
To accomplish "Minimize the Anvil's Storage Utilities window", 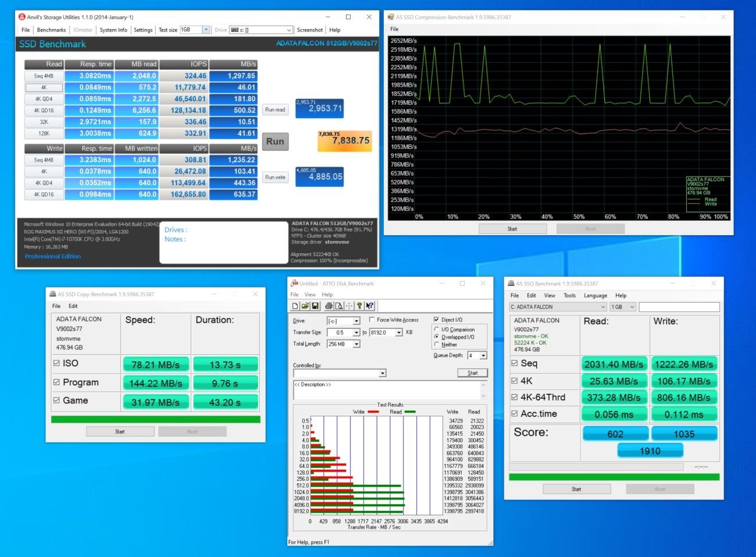I will (328, 17).
